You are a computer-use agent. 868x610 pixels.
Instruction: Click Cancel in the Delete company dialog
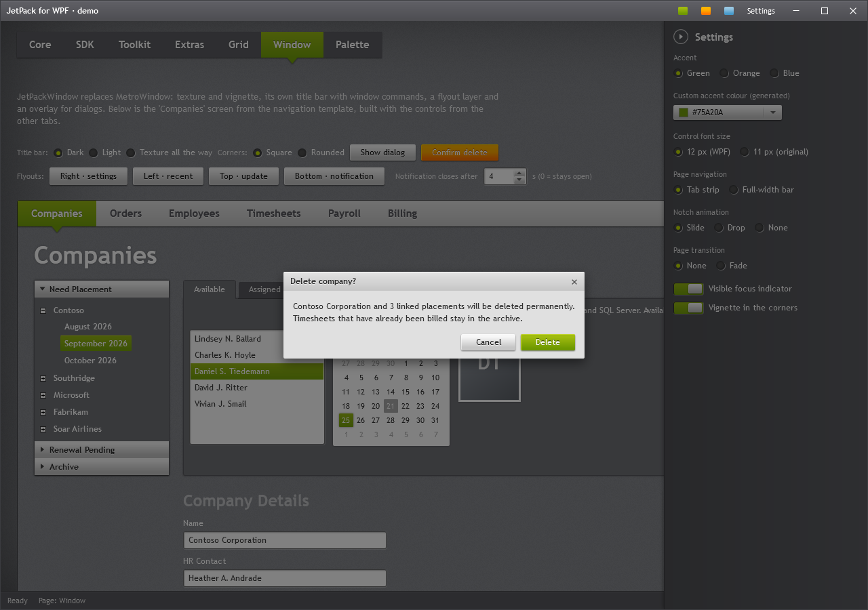[488, 342]
